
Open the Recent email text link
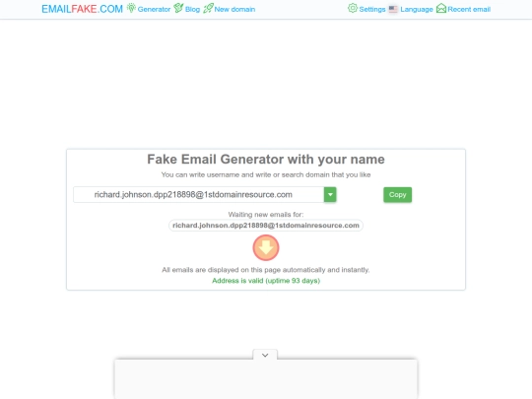[x=469, y=10]
